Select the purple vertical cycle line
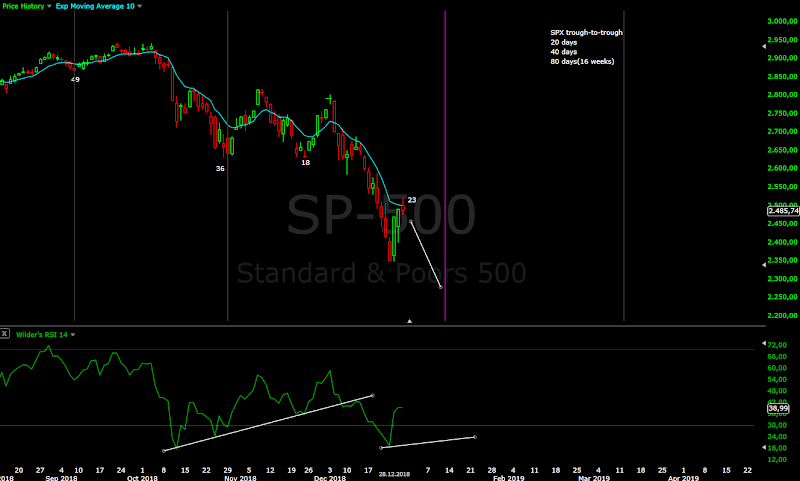 [x=445, y=166]
